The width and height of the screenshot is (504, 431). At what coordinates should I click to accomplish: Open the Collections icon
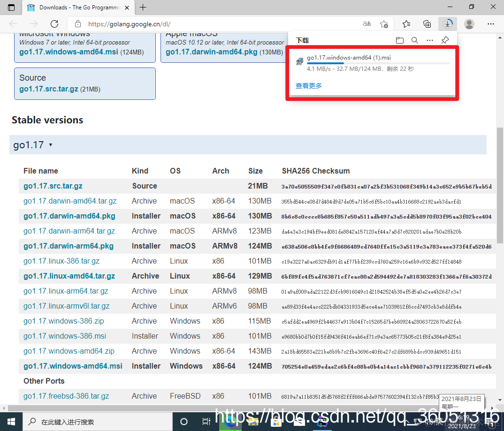pos(427,24)
